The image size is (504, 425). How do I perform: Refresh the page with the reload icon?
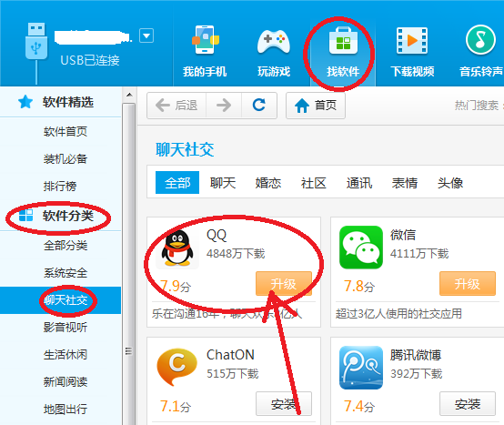tap(258, 106)
